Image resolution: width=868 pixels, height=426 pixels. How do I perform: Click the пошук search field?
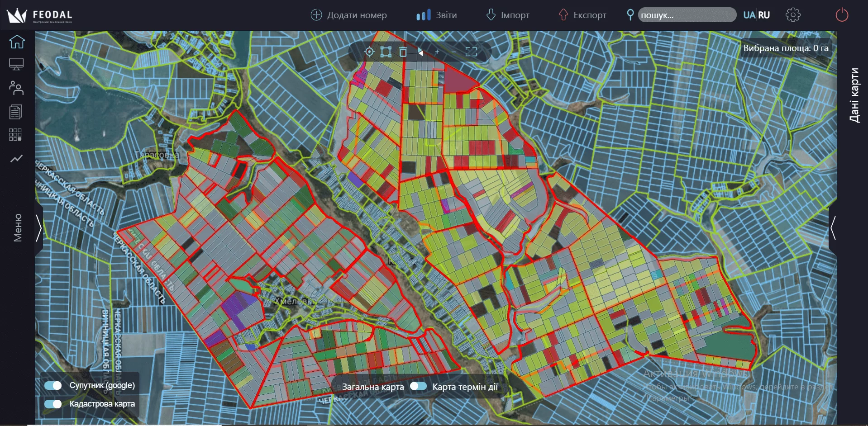687,15
